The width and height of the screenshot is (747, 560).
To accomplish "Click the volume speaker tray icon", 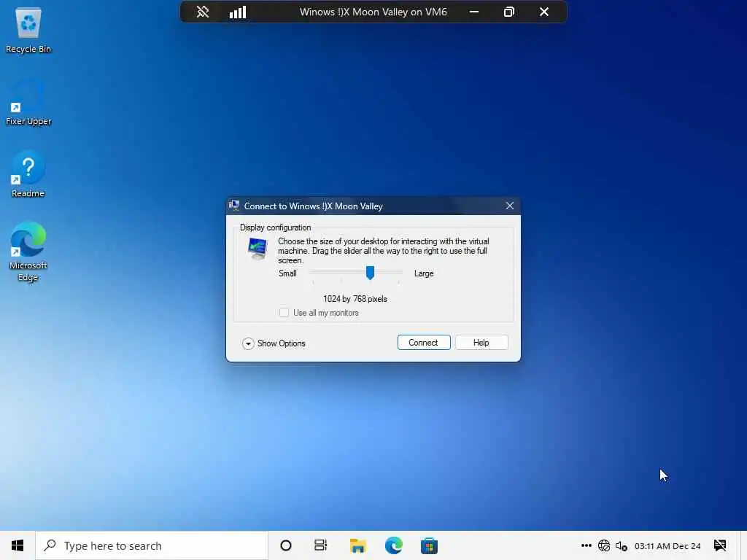I will [x=621, y=545].
